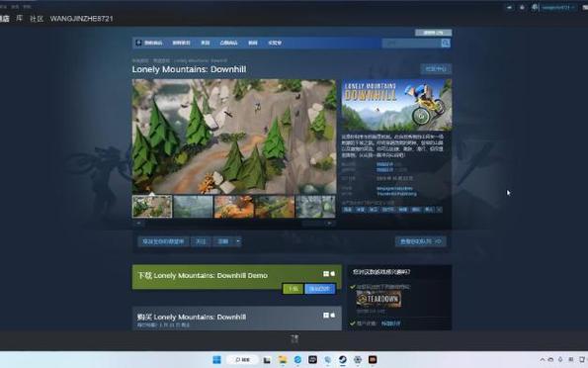
Task: Open the view queue button
Action: coord(421,241)
